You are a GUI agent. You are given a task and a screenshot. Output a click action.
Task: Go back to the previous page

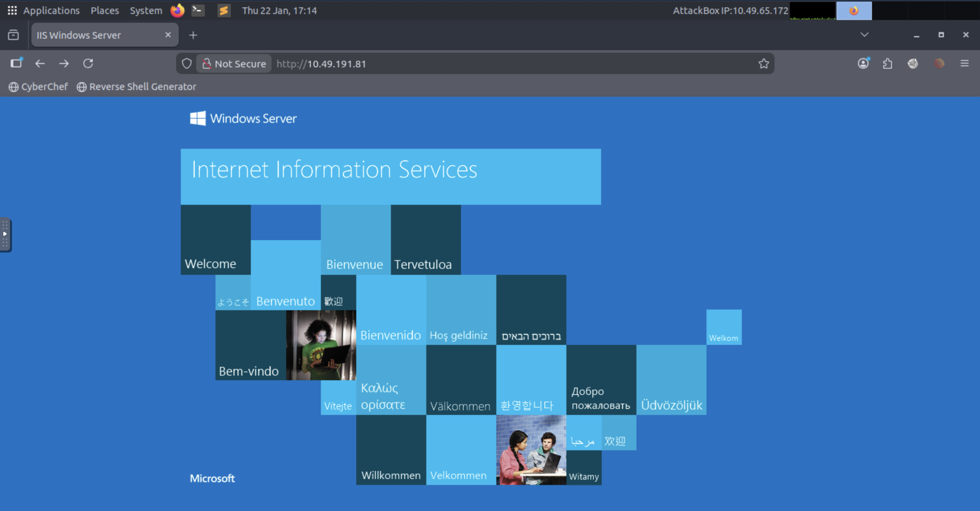point(40,64)
